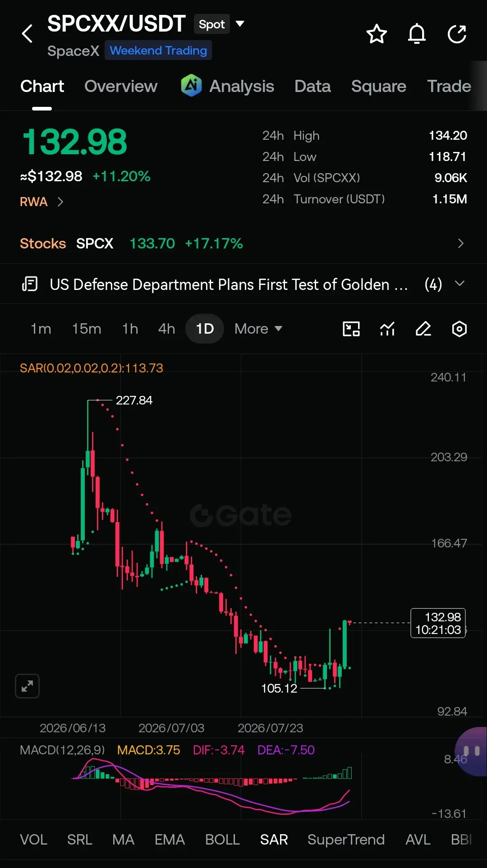Tap the 227.84 high marker
The width and height of the screenshot is (487, 868).
click(134, 400)
